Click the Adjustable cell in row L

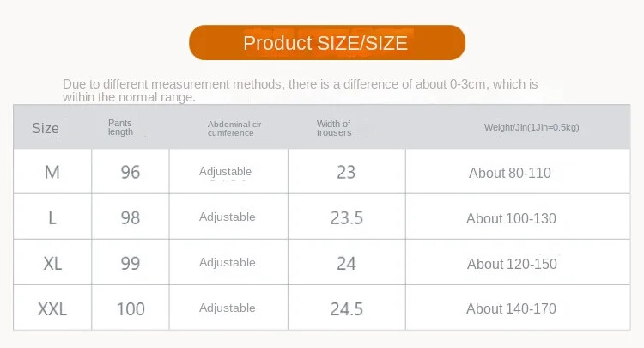[x=228, y=217]
